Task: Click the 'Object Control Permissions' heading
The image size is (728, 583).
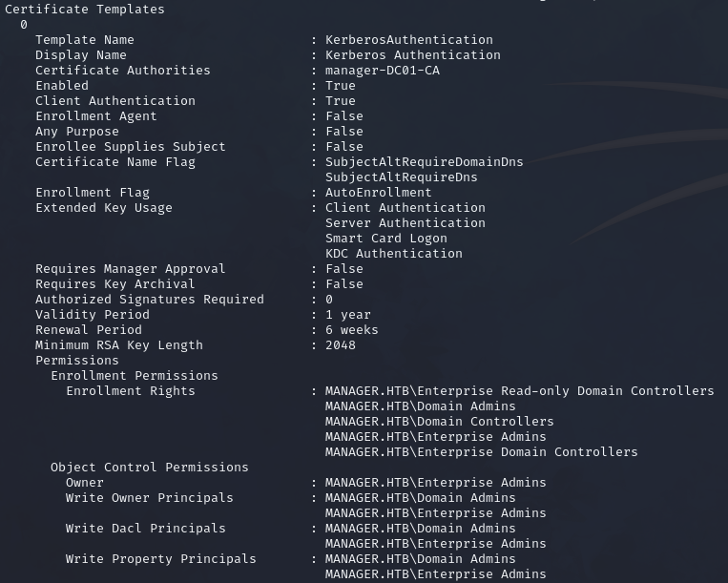Action: click(x=150, y=468)
